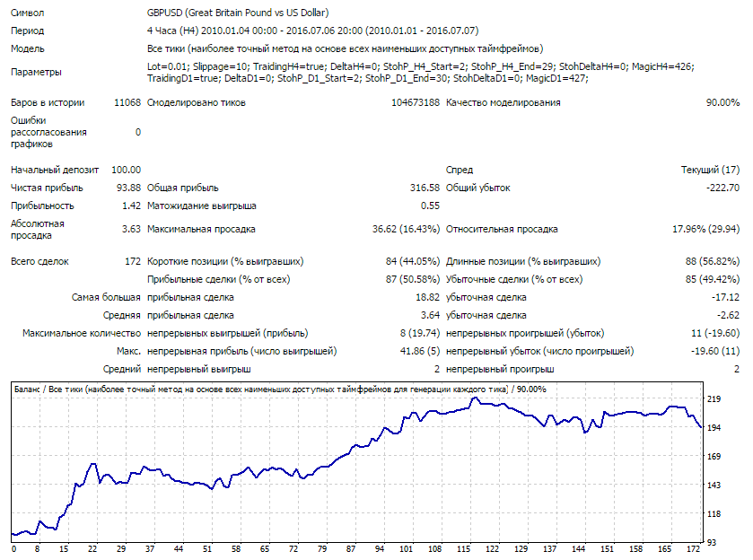Click the 'Средний' row label
This screenshot has height=560, width=753.
coord(122,369)
